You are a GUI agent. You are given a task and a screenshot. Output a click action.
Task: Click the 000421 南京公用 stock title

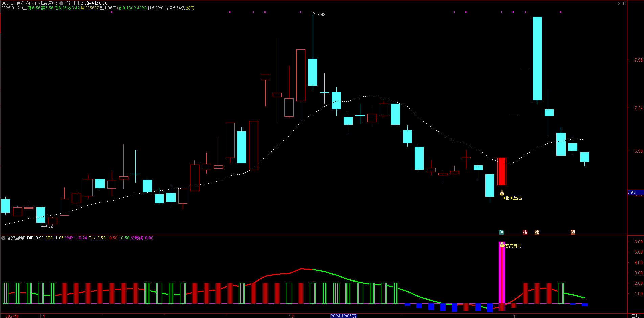(x=29, y=3)
